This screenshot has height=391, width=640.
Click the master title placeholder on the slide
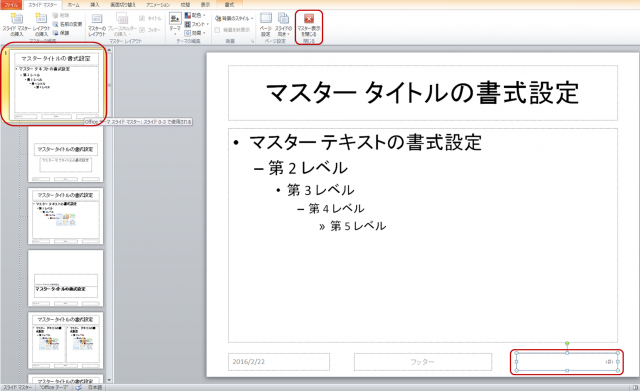(x=422, y=93)
